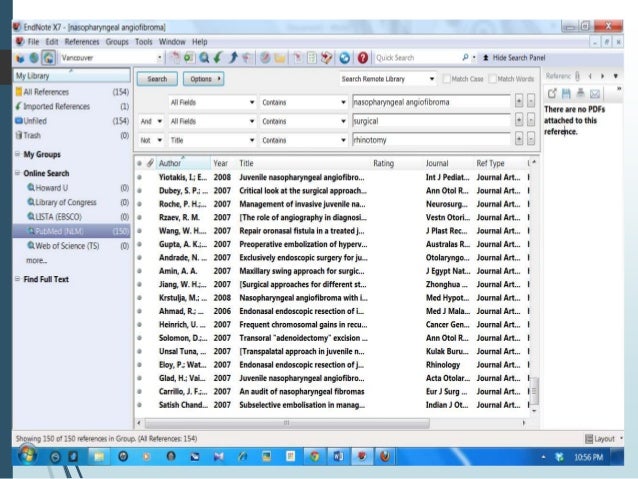Toggle read status dot for Rzaev row
Screen dimensions: 638x479
coord(140,217)
